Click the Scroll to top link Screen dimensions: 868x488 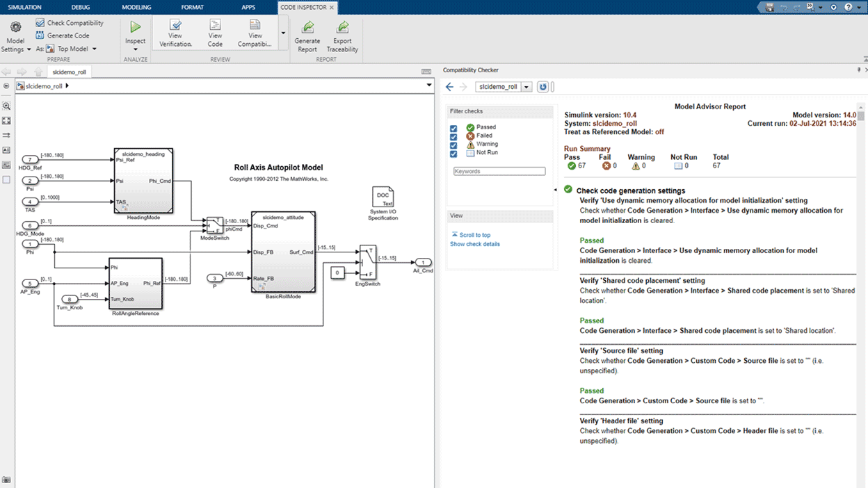(x=472, y=235)
